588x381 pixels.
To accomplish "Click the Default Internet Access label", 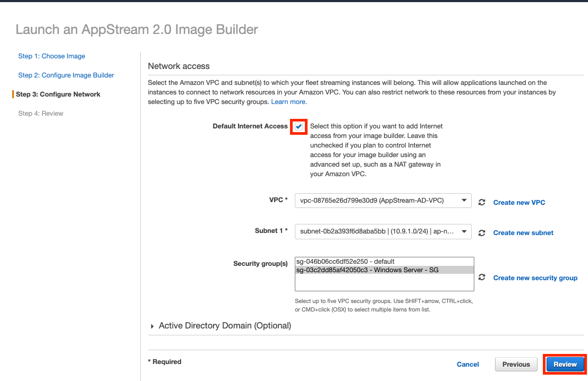I will pos(250,126).
